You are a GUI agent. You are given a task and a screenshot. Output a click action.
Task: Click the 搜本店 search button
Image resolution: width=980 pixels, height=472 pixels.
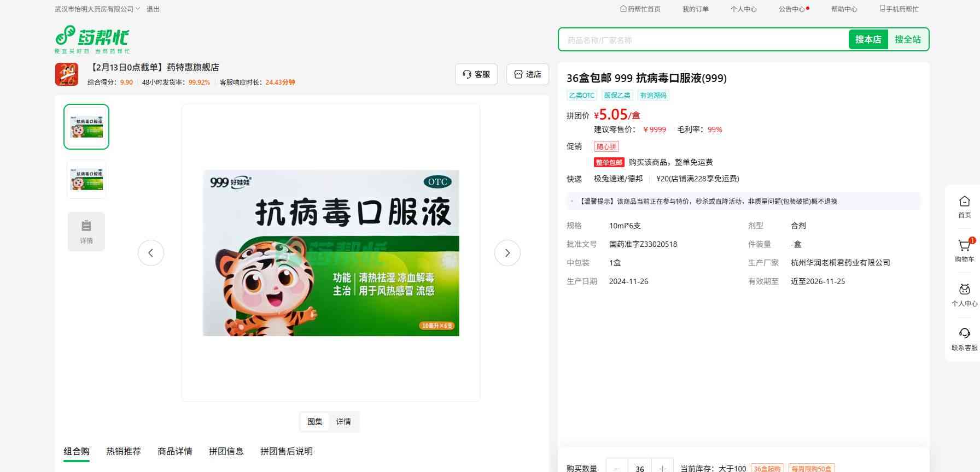tap(868, 40)
